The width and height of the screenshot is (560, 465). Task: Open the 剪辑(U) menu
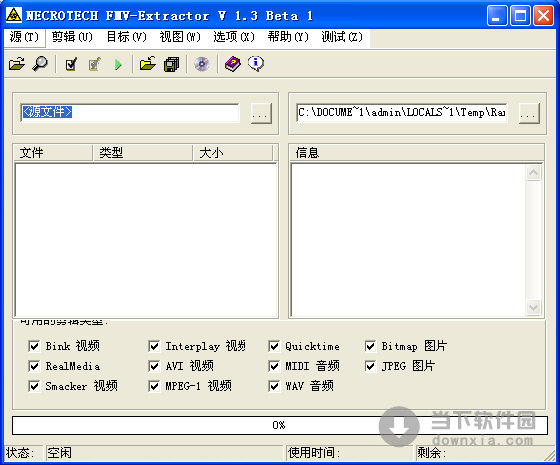coord(72,37)
